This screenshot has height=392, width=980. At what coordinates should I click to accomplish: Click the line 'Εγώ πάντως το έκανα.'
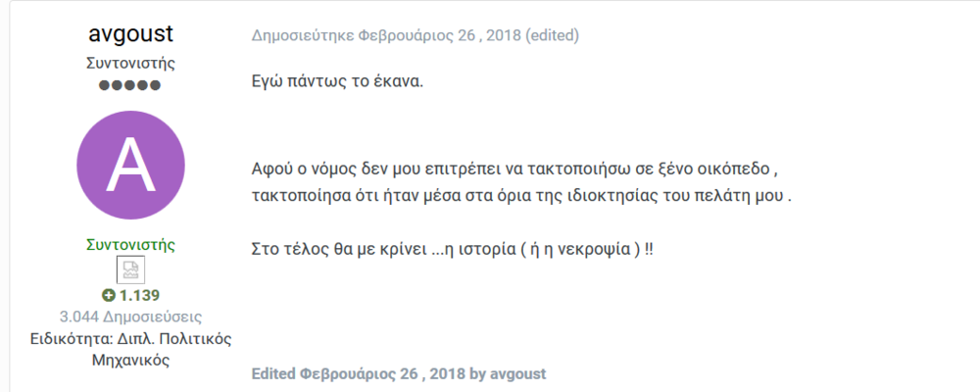(337, 80)
